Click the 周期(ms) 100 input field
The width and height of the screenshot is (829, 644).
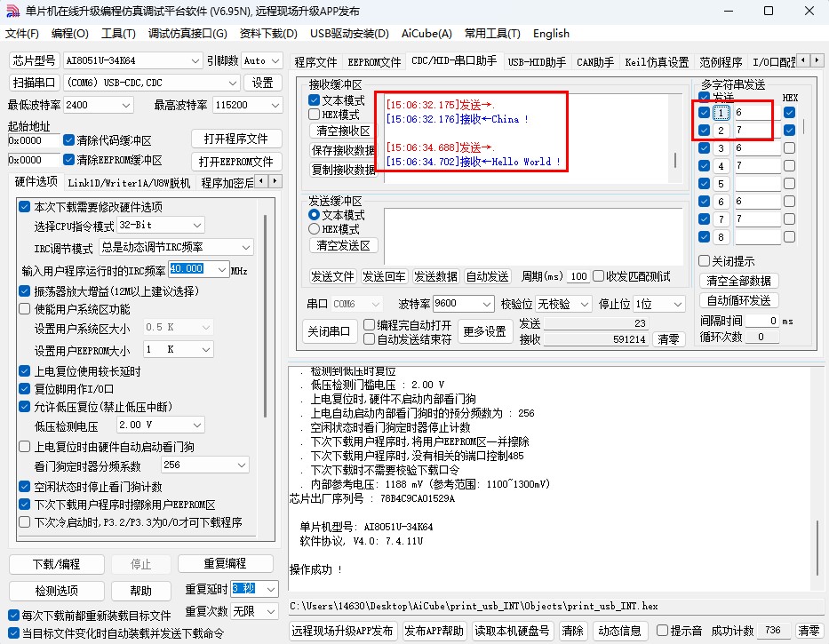578,276
